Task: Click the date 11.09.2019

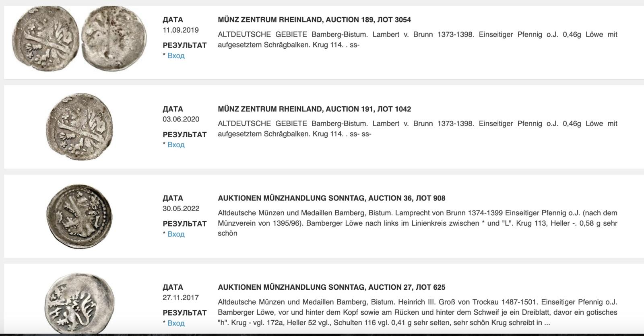Action: [181, 30]
